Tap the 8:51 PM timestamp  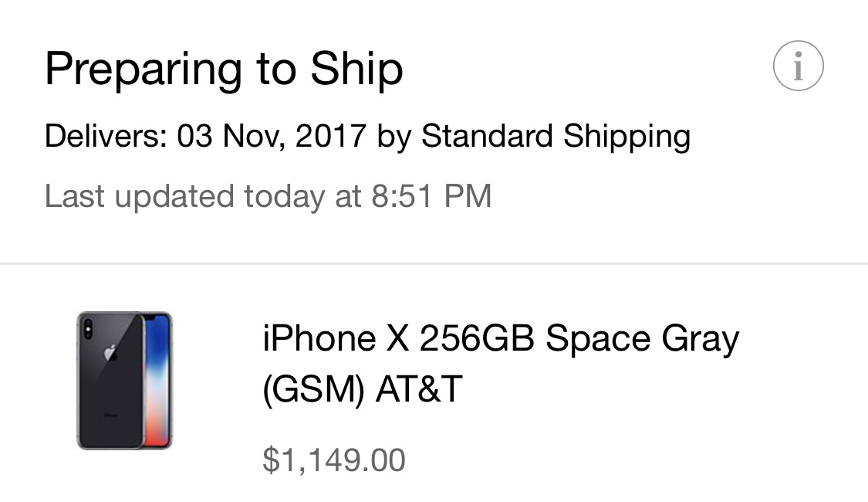(x=431, y=196)
